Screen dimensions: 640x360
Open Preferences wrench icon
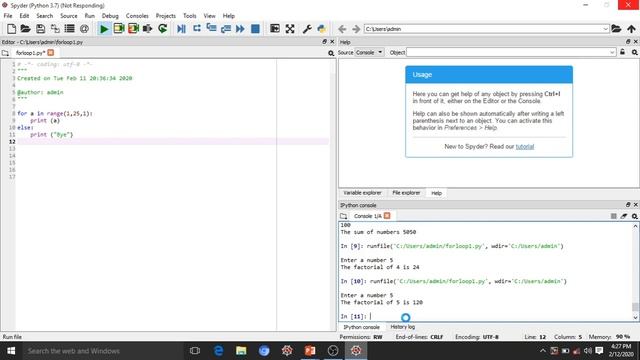(x=307, y=29)
